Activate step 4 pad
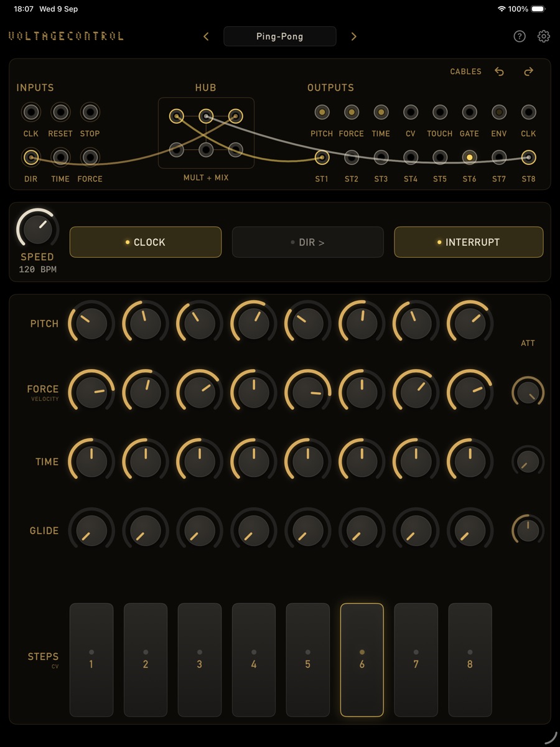Viewport: 560px width, 747px height. (x=254, y=660)
